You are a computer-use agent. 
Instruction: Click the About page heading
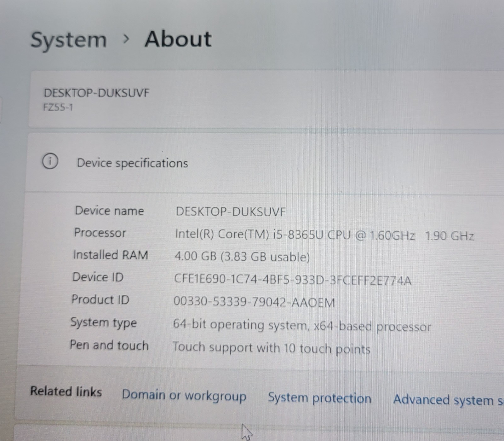tap(178, 39)
